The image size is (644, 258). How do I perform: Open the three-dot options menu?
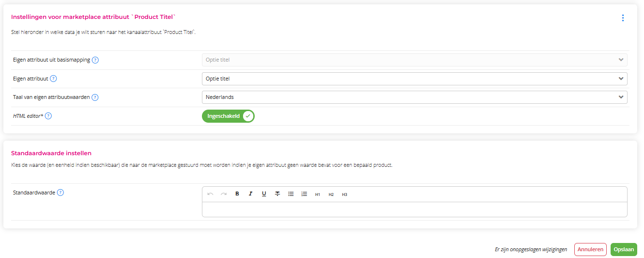623,18
